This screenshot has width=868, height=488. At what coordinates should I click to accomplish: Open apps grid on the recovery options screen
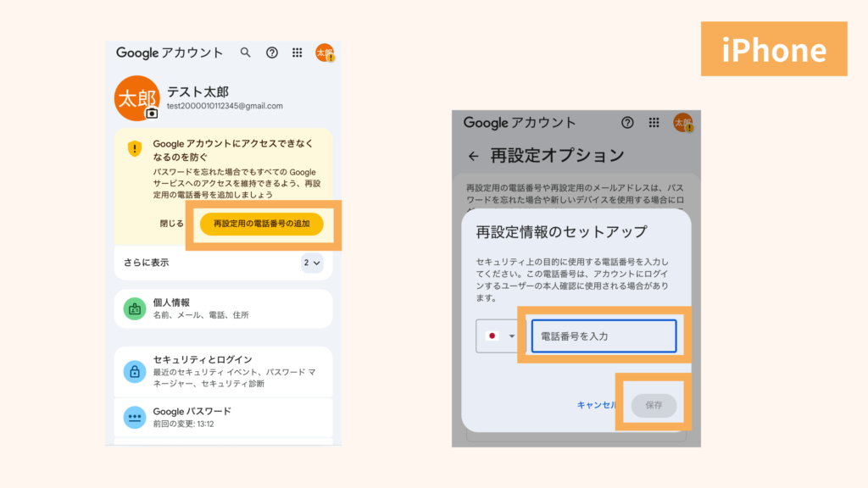tap(653, 122)
